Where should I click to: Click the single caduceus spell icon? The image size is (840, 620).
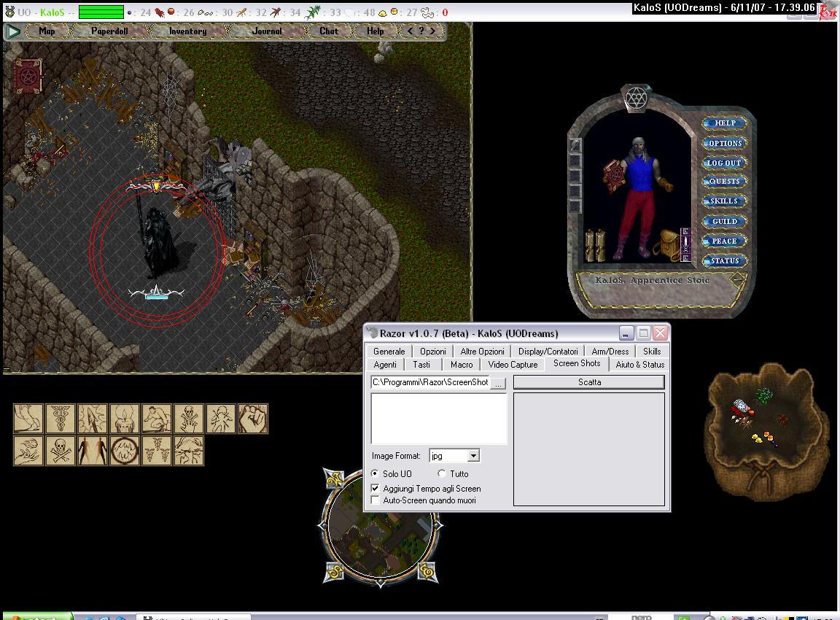point(60,418)
